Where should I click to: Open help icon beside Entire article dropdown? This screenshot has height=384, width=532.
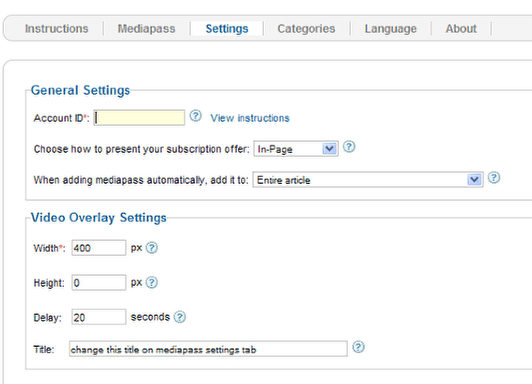[x=494, y=178]
